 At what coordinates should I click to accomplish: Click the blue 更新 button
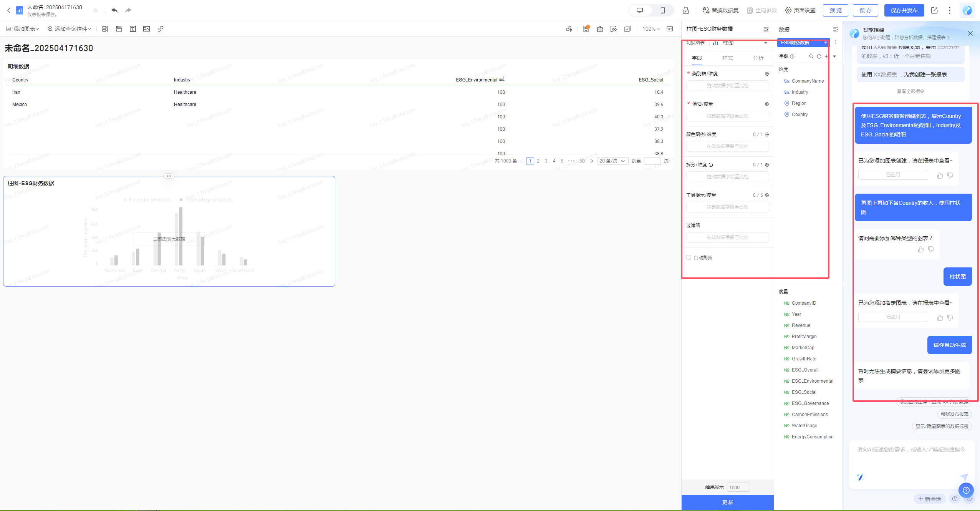[x=728, y=502]
